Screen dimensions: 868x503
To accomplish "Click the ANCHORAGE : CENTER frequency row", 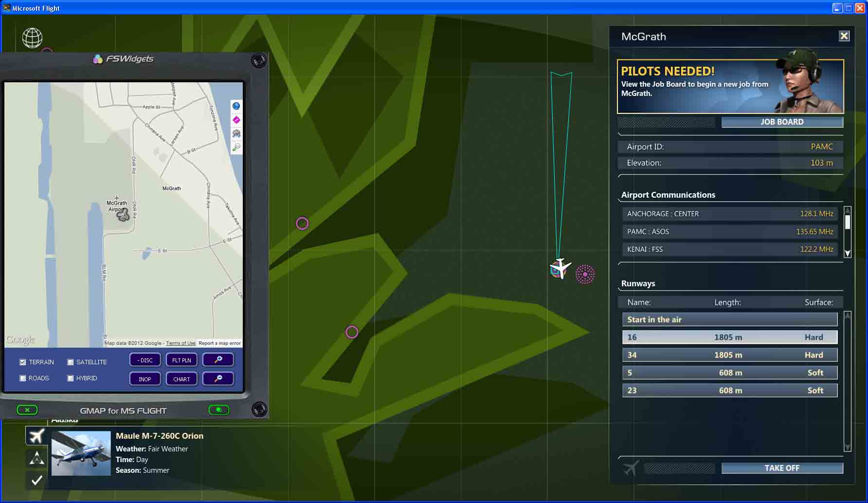I will (730, 214).
